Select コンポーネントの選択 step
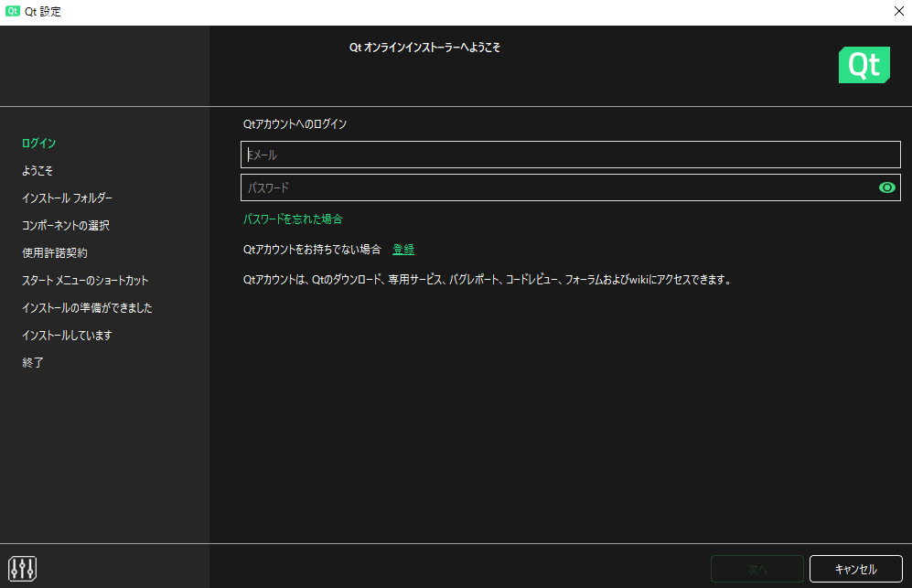912x588 pixels. pyautogui.click(x=66, y=225)
